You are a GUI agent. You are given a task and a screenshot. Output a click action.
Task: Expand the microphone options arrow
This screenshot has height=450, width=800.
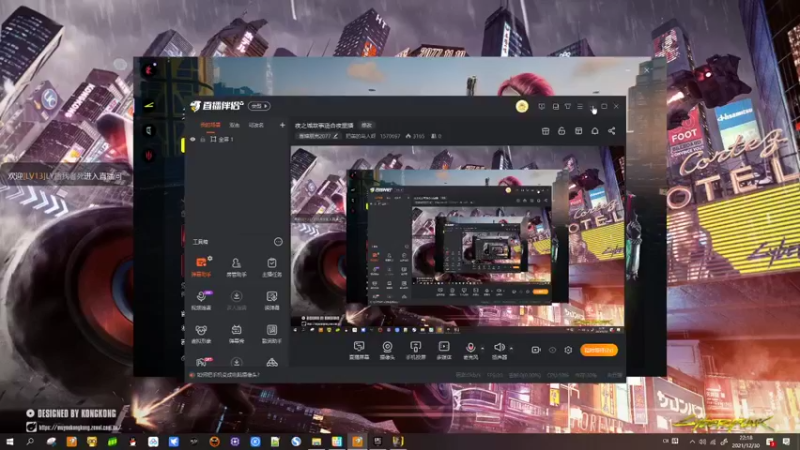[483, 349]
